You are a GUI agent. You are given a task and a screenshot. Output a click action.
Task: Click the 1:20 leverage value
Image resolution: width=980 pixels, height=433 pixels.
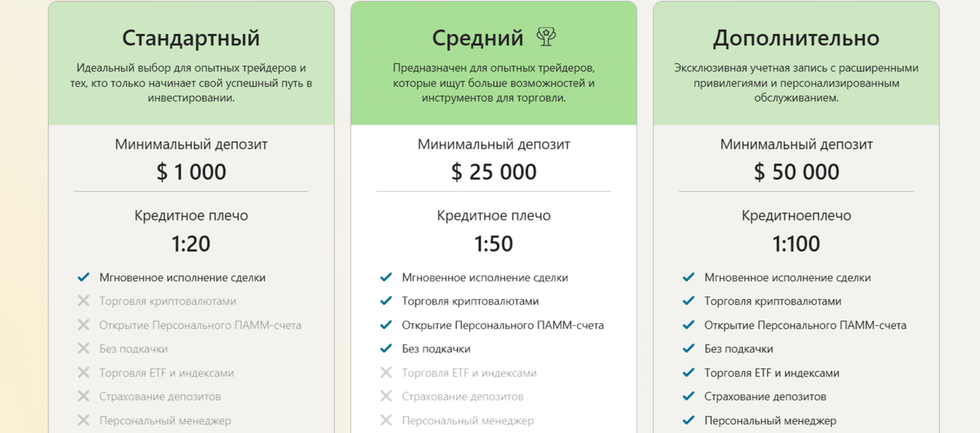[x=191, y=244]
